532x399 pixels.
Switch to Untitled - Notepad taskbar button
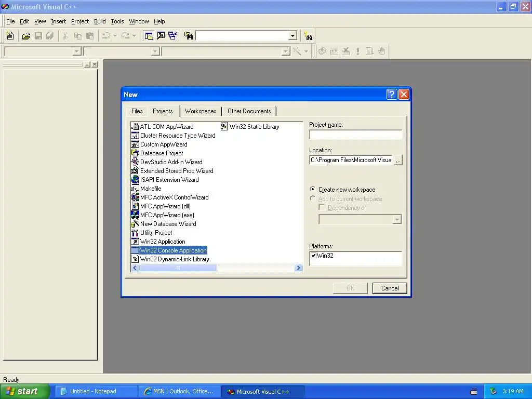96,391
